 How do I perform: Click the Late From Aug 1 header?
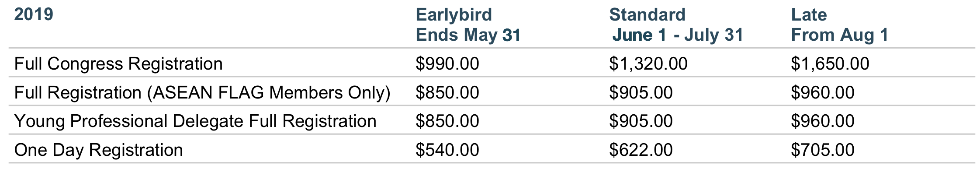pos(839,25)
